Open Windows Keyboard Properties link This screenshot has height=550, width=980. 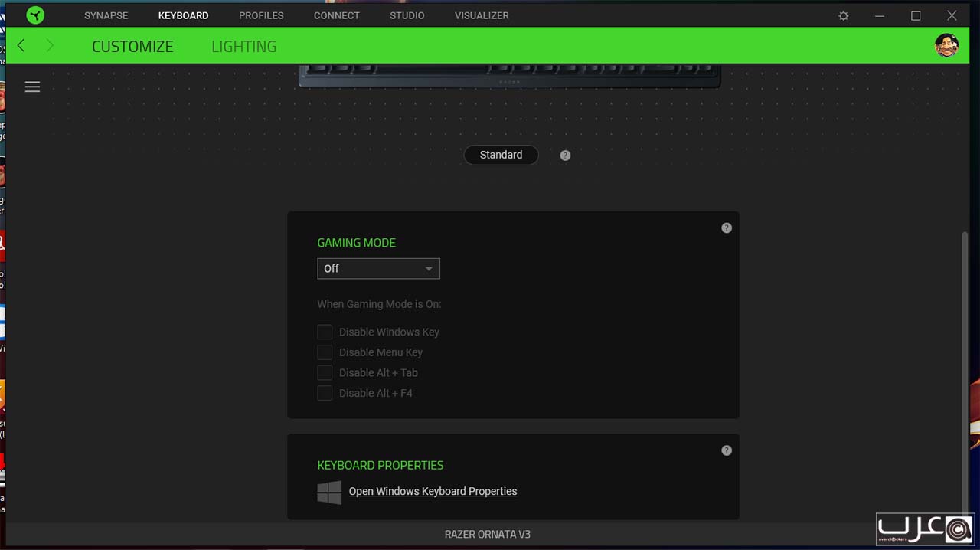[x=433, y=492]
